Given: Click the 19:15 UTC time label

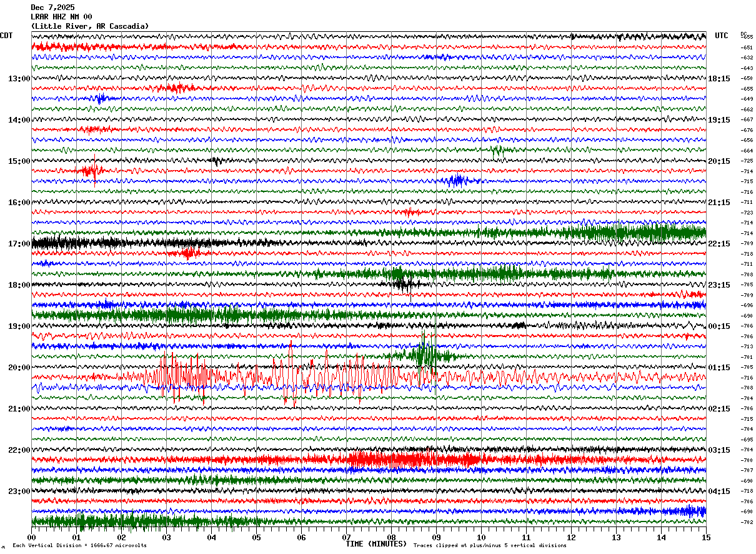Looking at the screenshot, I should click(719, 120).
